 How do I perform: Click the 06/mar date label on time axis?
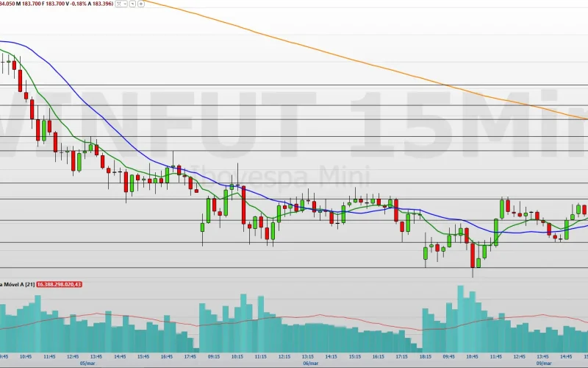pyautogui.click(x=310, y=363)
